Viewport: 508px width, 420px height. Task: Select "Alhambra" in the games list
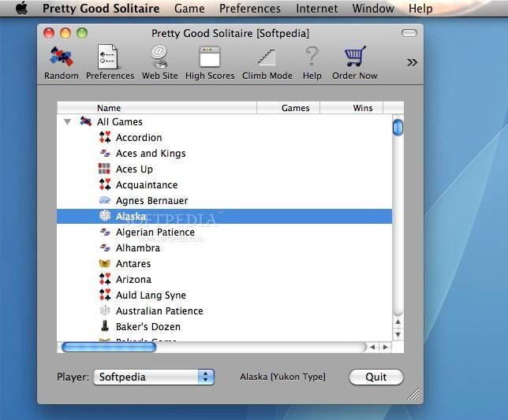click(x=138, y=248)
